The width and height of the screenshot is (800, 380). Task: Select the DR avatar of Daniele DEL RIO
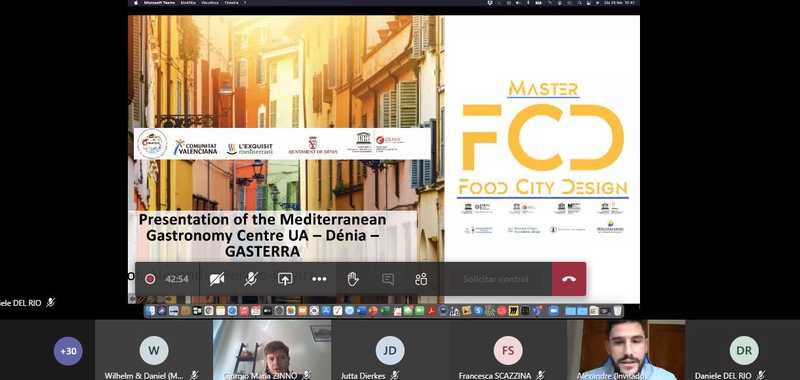(744, 350)
